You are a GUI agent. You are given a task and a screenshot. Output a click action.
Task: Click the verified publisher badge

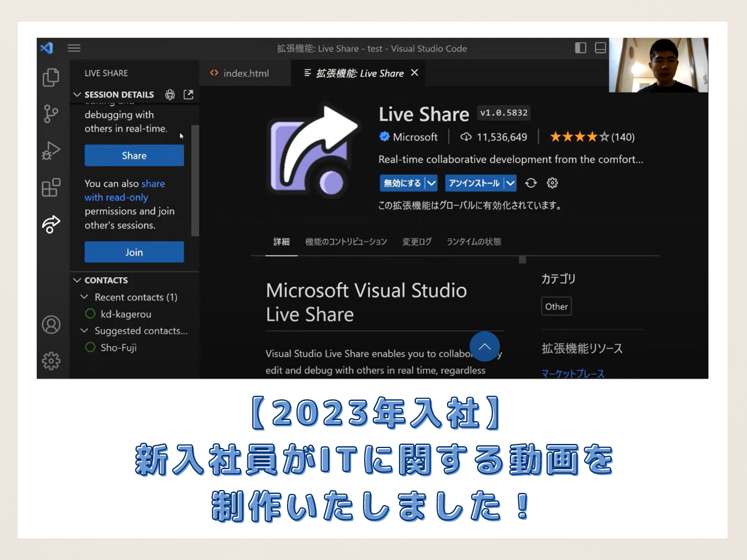tap(384, 137)
